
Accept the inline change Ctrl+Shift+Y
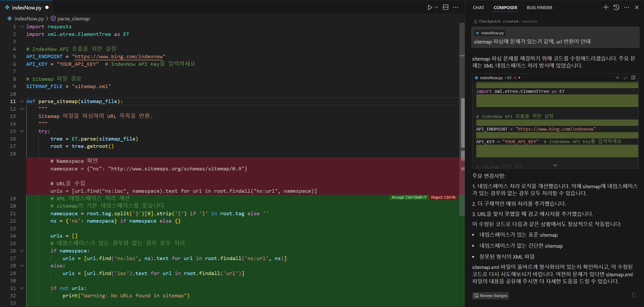pos(409,197)
